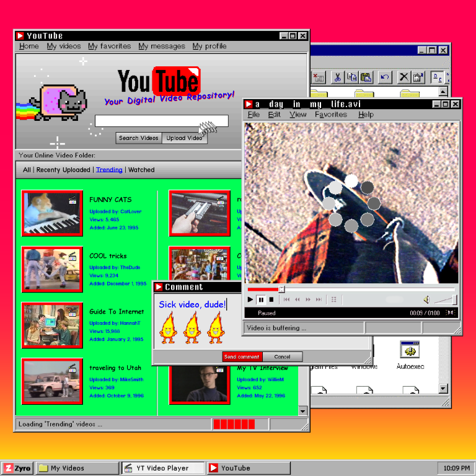Open My messages menu in YouTube

[x=162, y=46]
